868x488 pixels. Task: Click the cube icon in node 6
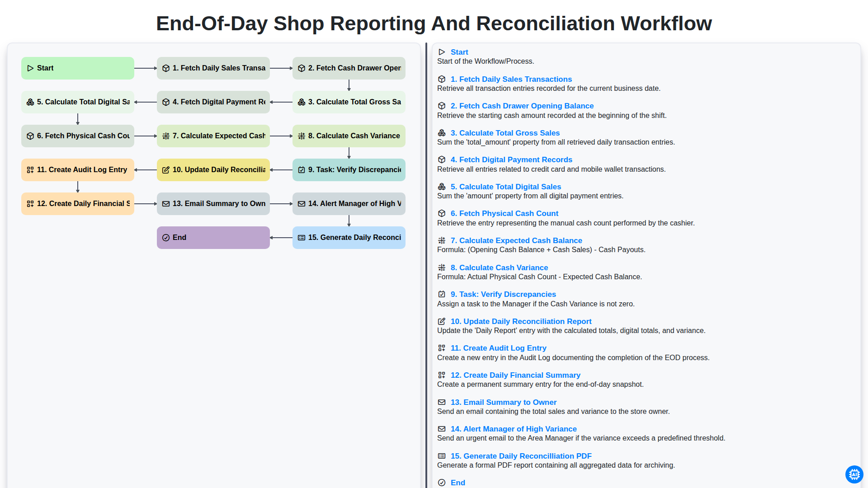coord(30,136)
